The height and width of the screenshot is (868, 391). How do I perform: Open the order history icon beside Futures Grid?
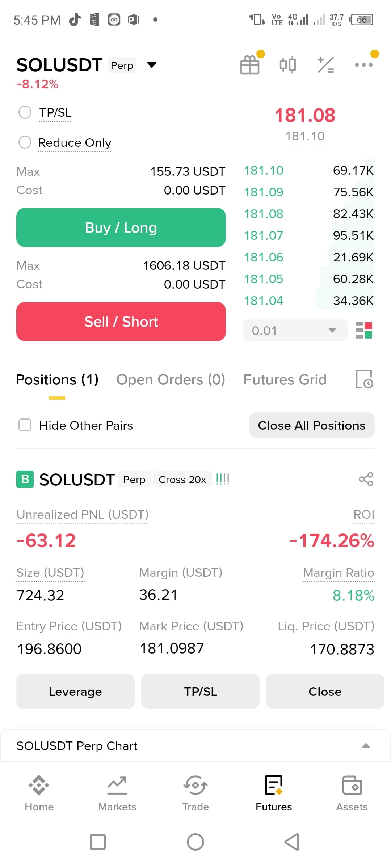pos(364,379)
